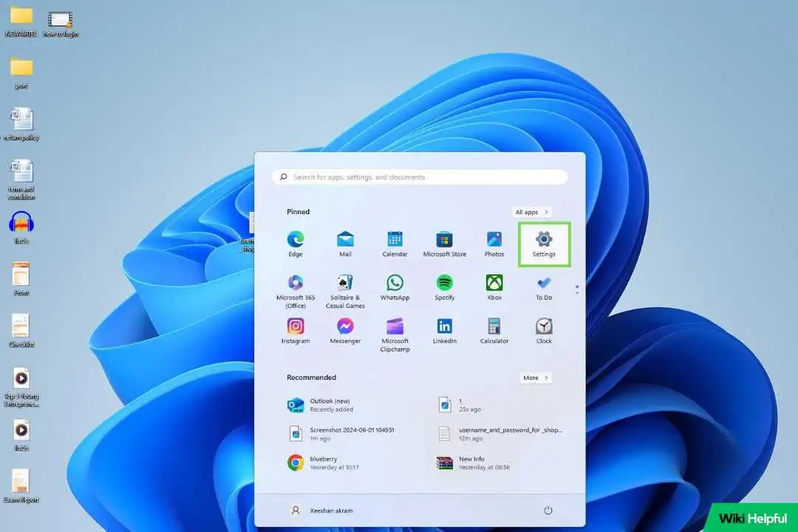The height and width of the screenshot is (532, 798).
Task: Select 'Top 3 Young Entreprene...' media file
Action: click(x=21, y=386)
